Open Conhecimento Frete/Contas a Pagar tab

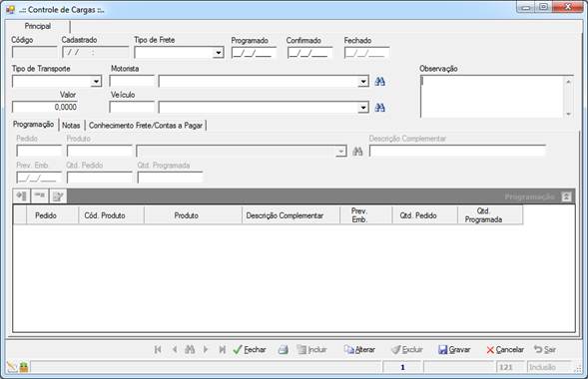pos(146,126)
